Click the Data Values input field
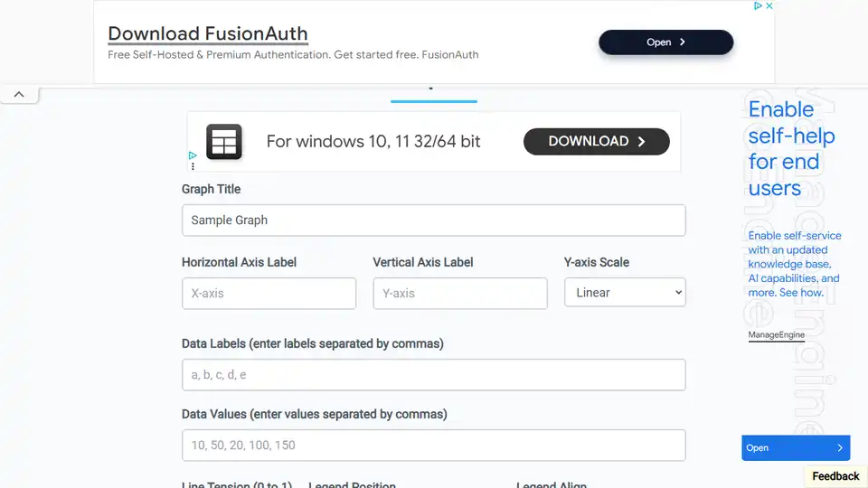Image resolution: width=868 pixels, height=488 pixels. point(433,445)
